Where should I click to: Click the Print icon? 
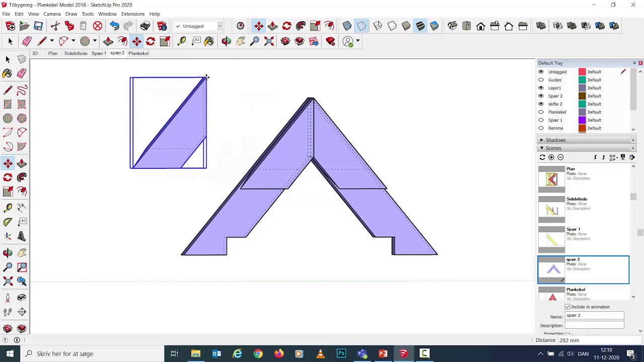click(x=145, y=26)
